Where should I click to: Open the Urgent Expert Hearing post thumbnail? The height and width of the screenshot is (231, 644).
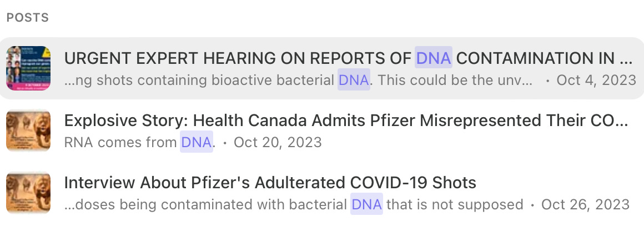pos(28,68)
